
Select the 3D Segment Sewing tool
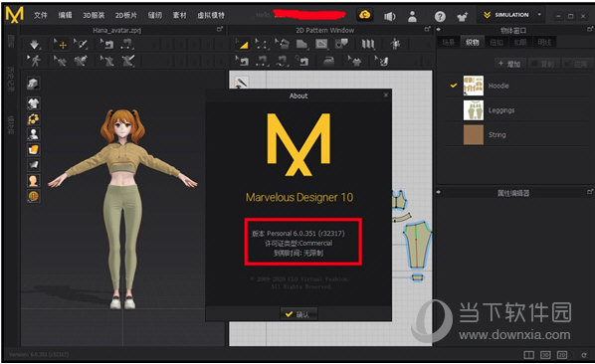click(x=127, y=44)
